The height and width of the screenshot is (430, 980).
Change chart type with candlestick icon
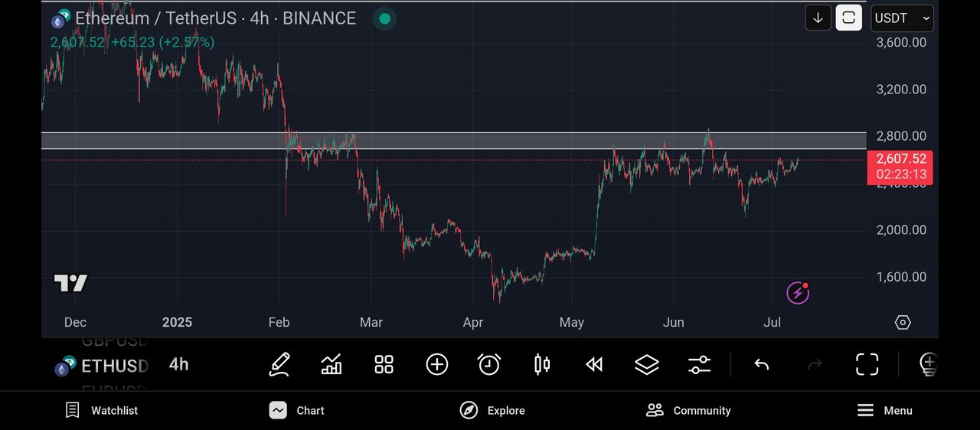point(542,364)
